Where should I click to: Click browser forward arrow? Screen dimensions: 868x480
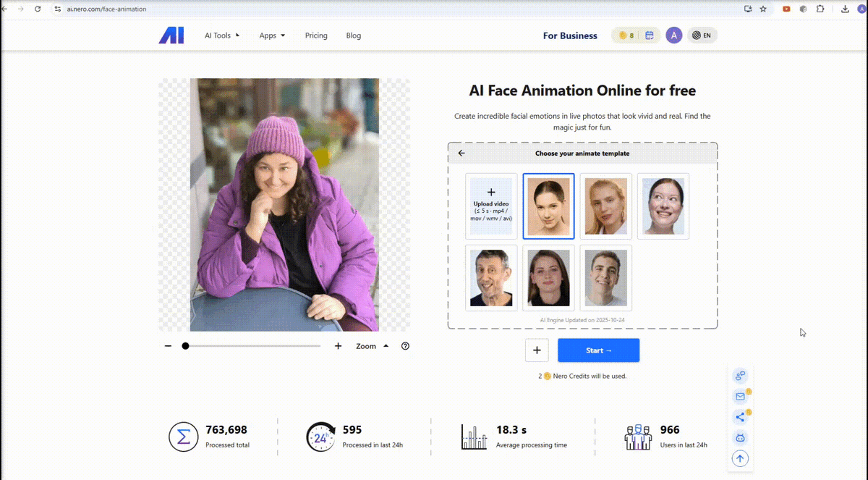21,9
